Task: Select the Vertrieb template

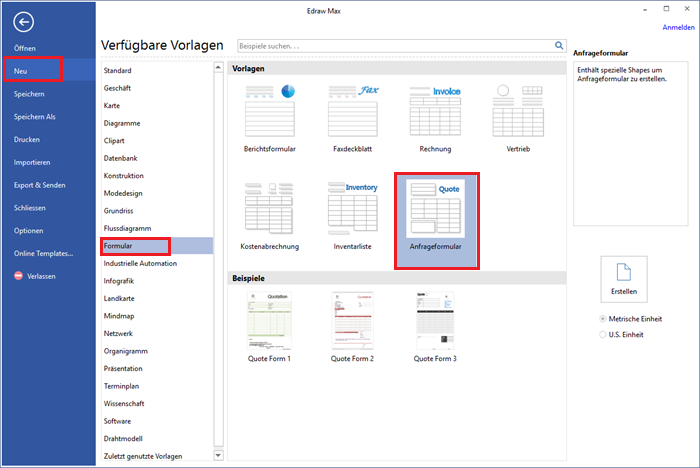Action: (x=518, y=118)
